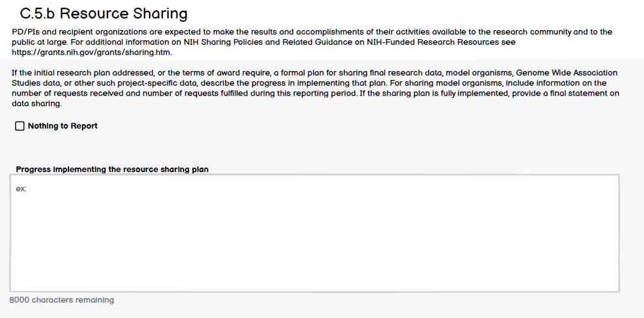This screenshot has height=318, width=644.
Task: Click the bottom-right corner of the text area
Action: coord(616,289)
